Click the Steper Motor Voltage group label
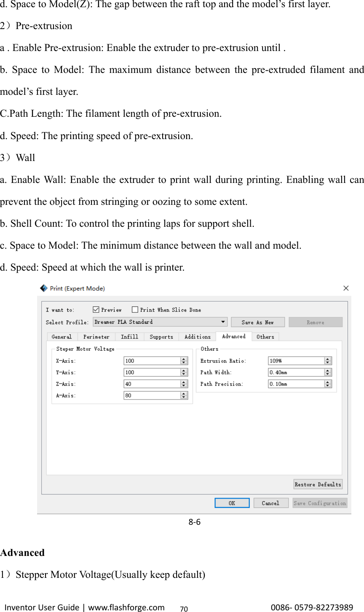This screenshot has height=612, width=364. 86,349
